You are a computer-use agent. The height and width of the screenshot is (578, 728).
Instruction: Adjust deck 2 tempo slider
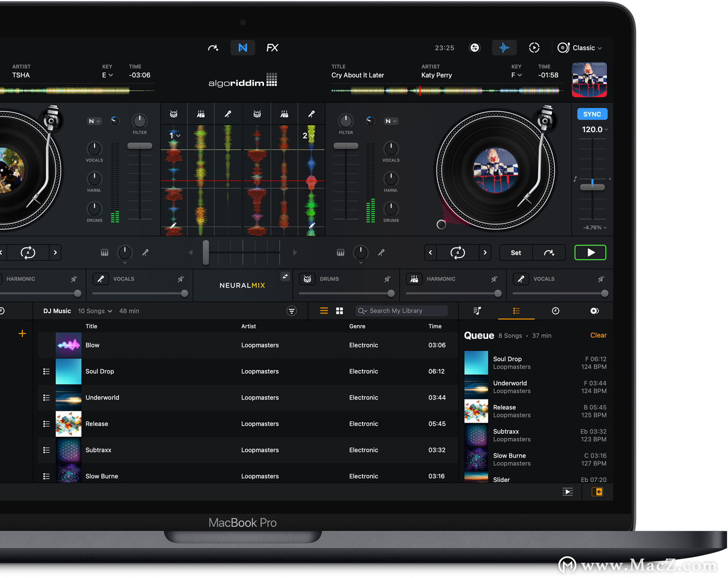592,187
